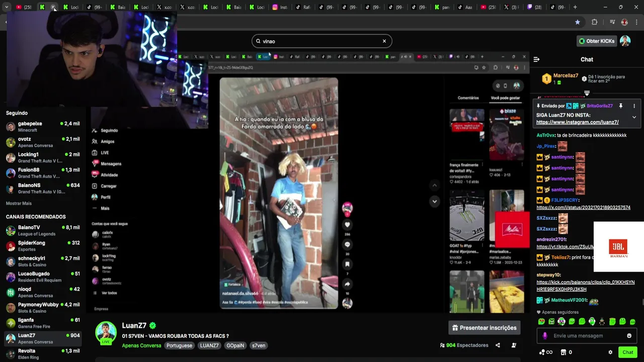The image size is (644, 362).
Task: Open the user profile avatar menu
Action: tap(625, 41)
